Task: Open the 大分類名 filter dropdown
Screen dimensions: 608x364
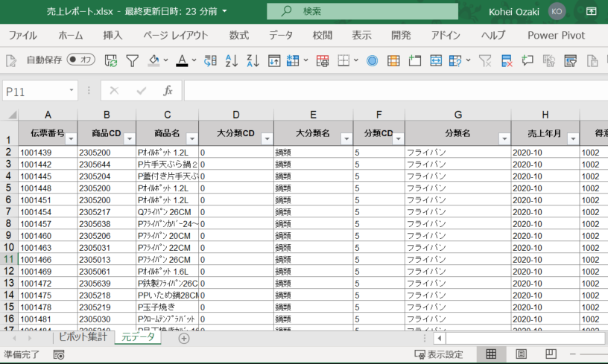Action: (346, 138)
